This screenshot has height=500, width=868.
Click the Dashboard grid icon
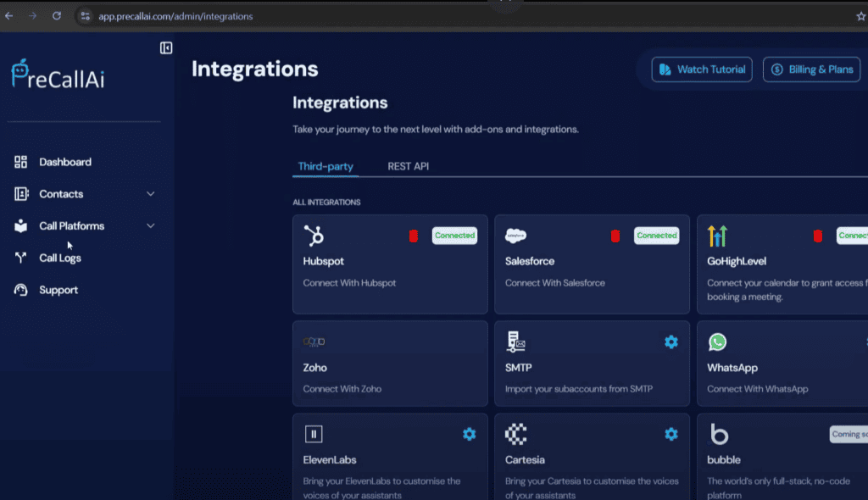click(21, 162)
